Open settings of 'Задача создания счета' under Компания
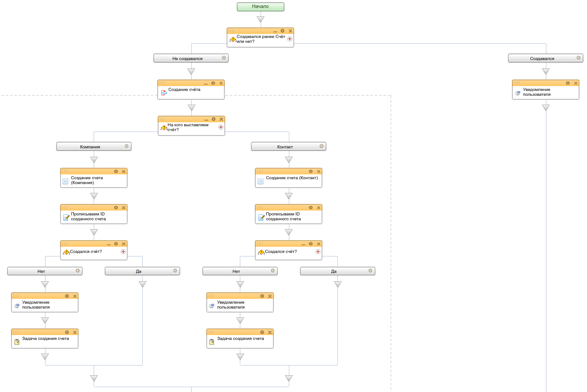587x392 pixels. (67, 332)
